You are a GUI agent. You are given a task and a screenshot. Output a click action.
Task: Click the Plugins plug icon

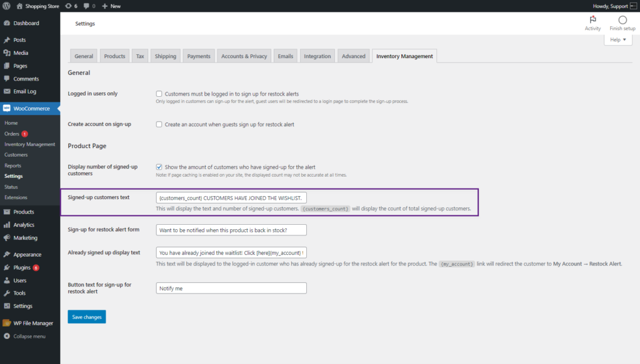(x=7, y=267)
